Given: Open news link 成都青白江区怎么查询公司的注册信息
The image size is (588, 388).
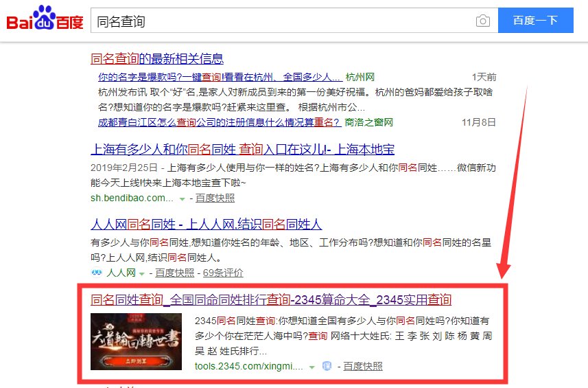Looking at the screenshot, I should [x=220, y=122].
